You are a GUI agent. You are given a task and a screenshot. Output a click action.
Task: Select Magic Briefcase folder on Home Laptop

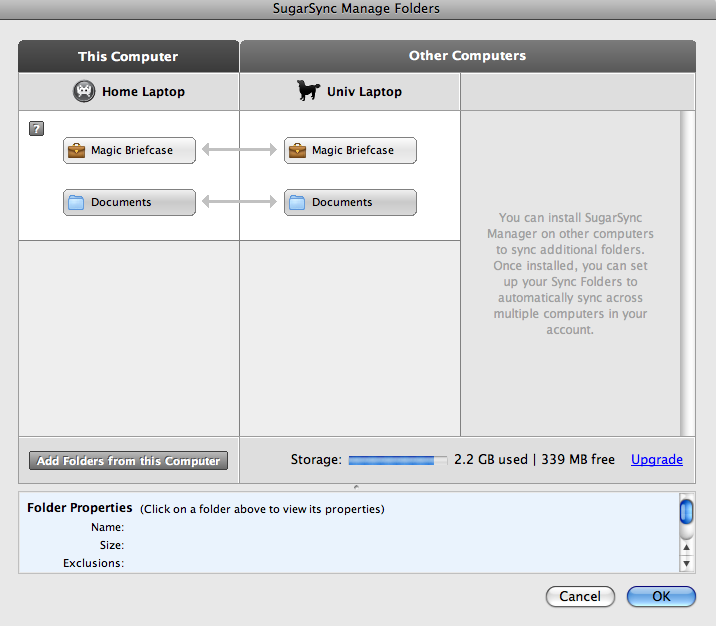coord(129,150)
